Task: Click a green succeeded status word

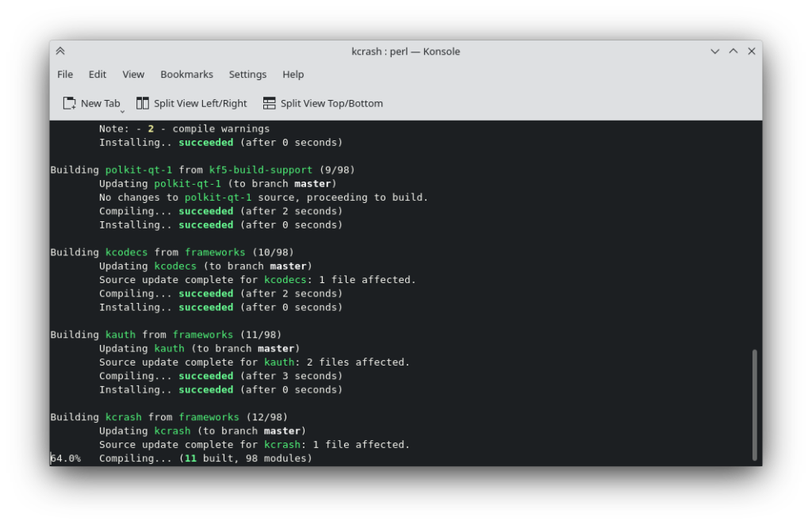Action: (x=205, y=211)
